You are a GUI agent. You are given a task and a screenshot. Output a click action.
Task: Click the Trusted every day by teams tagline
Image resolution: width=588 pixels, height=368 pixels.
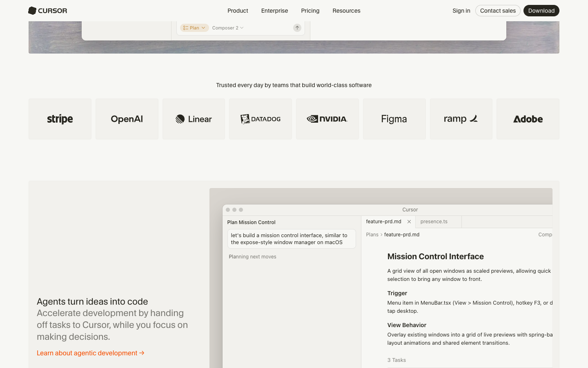click(x=294, y=85)
